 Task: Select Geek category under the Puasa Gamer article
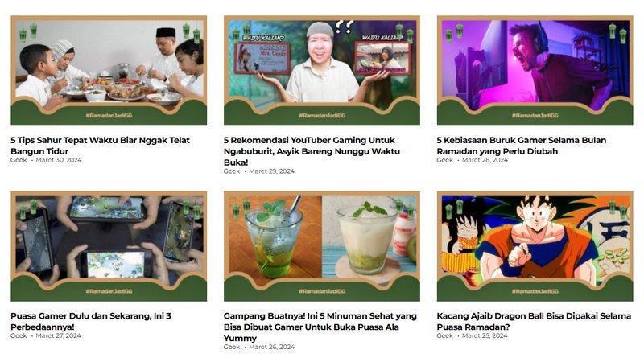tap(19, 335)
